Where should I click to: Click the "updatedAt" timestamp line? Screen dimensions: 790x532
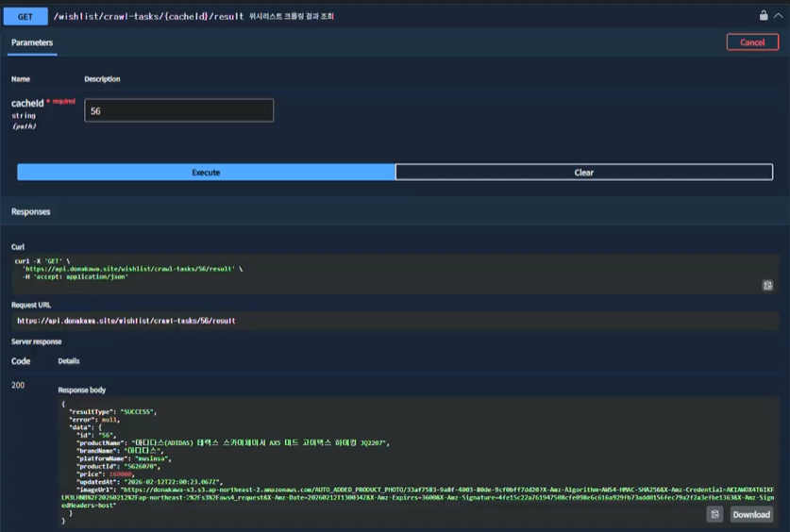coord(150,482)
